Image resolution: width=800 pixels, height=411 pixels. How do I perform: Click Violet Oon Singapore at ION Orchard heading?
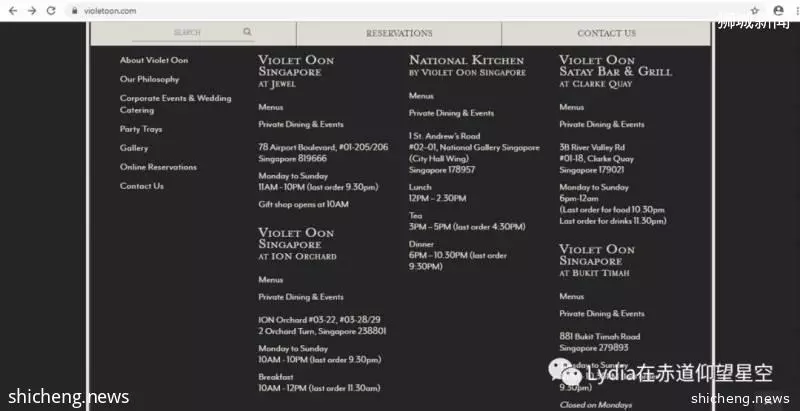tap(297, 244)
